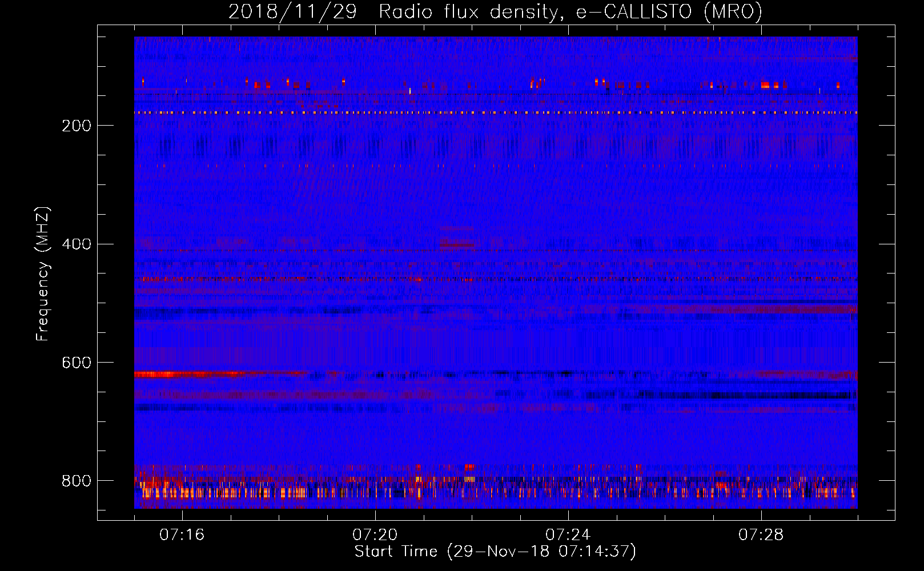Screen dimensions: 924x571
Task: Click the 07:16 time tick label
Action: click(x=182, y=535)
